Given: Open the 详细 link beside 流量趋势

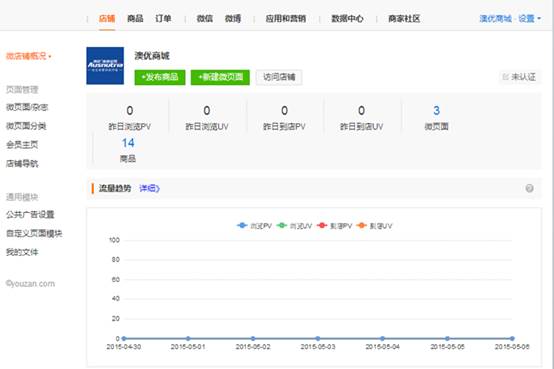Looking at the screenshot, I should coord(149,188).
